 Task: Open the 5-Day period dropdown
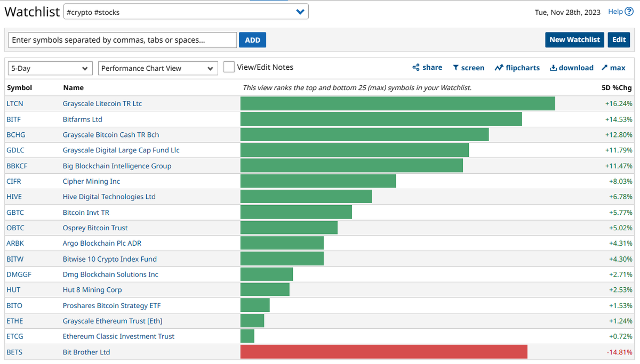[50, 68]
